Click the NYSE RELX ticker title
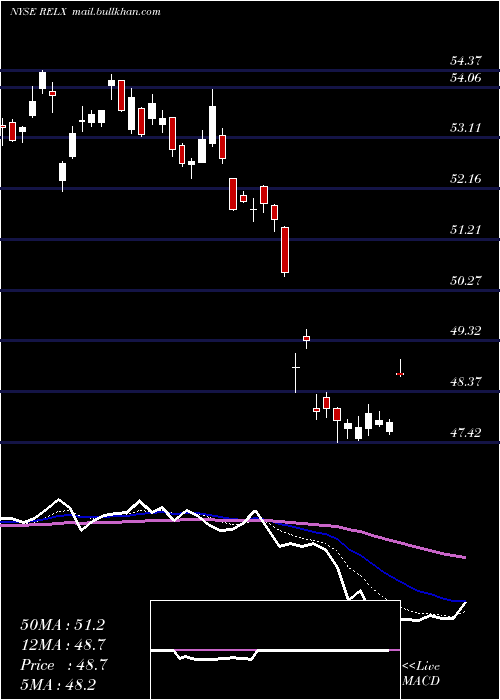This screenshot has width=500, height=700. (x=39, y=12)
